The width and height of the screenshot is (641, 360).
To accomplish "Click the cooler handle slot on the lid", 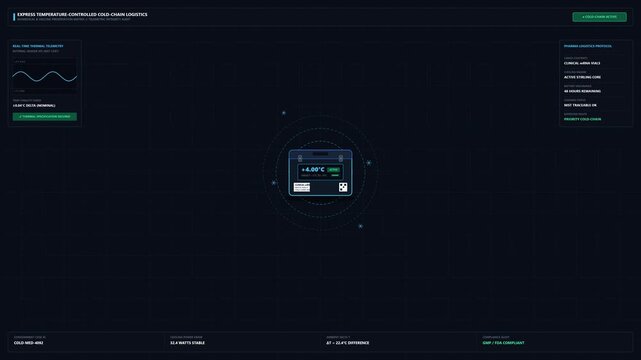I will (x=320, y=154).
